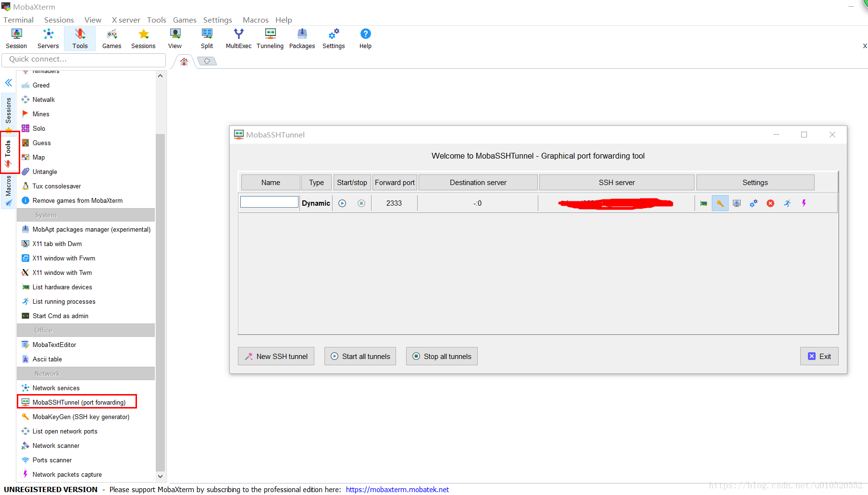Open the mobaxterm.mobatek.net link
Image resolution: width=868 pixels, height=495 pixels.
tap(397, 489)
